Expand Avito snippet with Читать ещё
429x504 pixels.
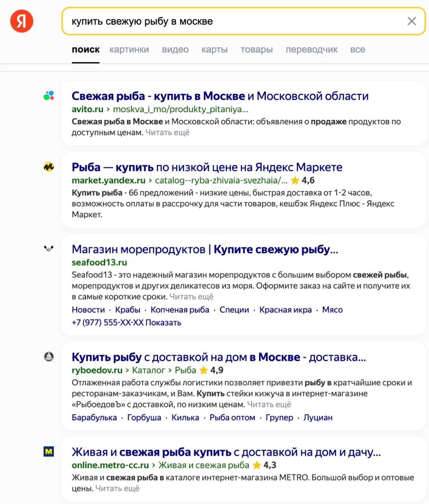(167, 133)
